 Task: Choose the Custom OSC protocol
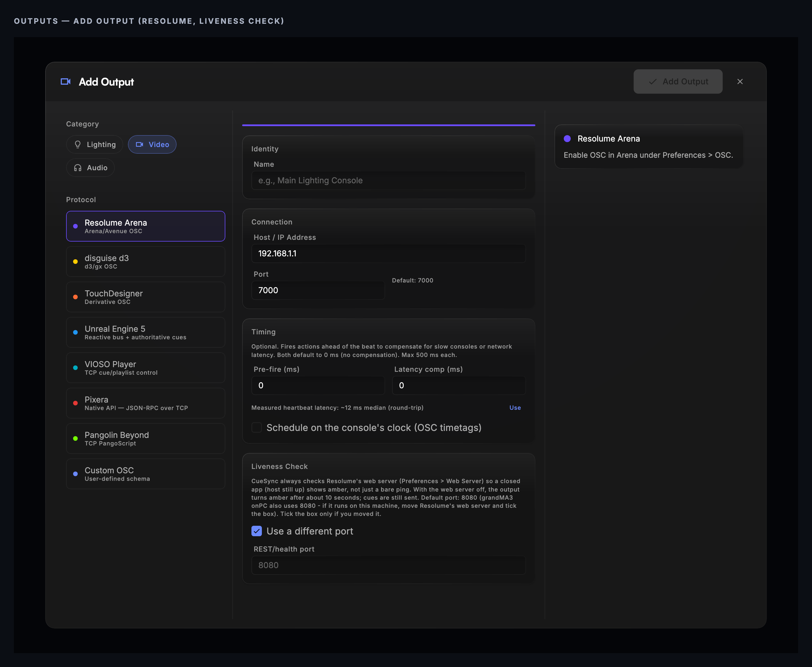pyautogui.click(x=146, y=473)
